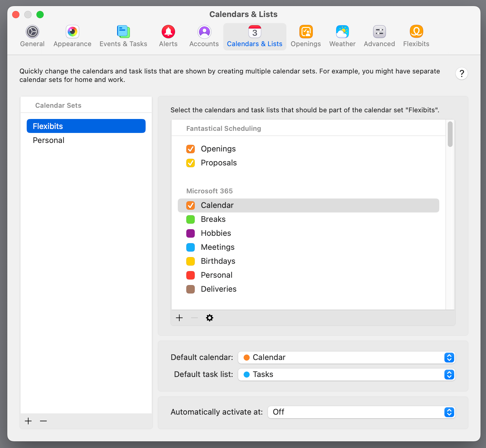The image size is (486, 448).
Task: Remove calendar with the list minus button
Action: pos(194,318)
